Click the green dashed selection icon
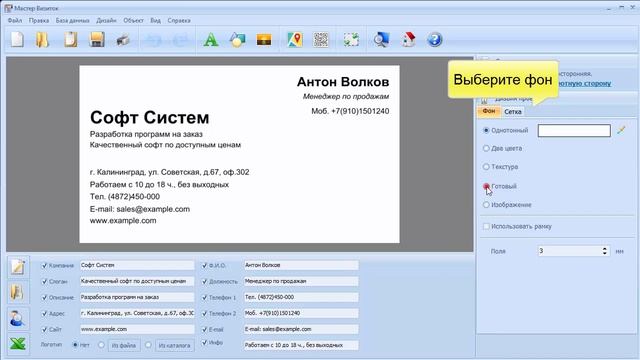This screenshot has height=360, width=640. pos(351,40)
